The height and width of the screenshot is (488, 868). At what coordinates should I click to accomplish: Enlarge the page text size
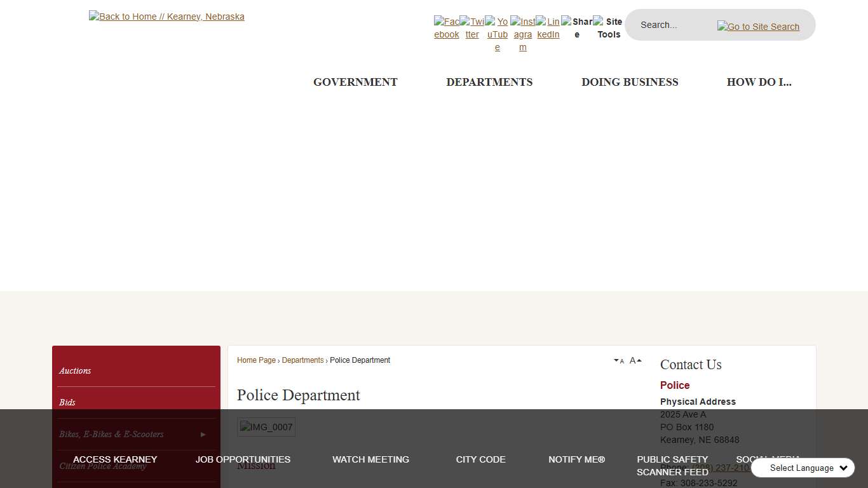635,360
